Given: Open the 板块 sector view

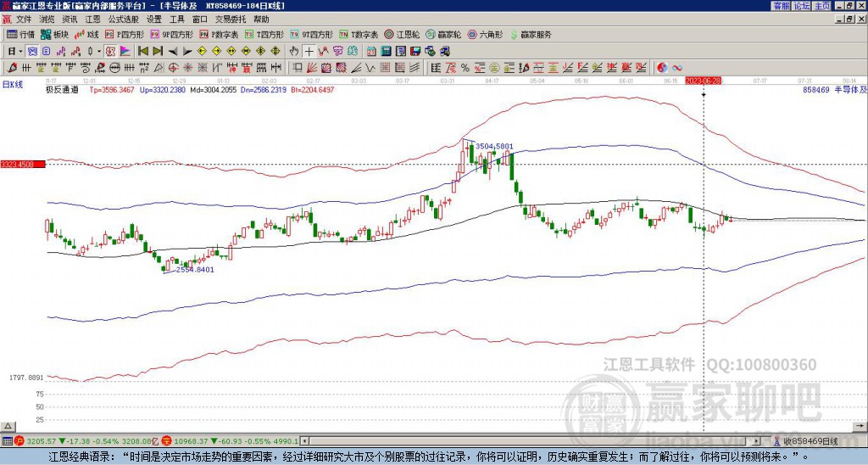Looking at the screenshot, I should (x=55, y=34).
